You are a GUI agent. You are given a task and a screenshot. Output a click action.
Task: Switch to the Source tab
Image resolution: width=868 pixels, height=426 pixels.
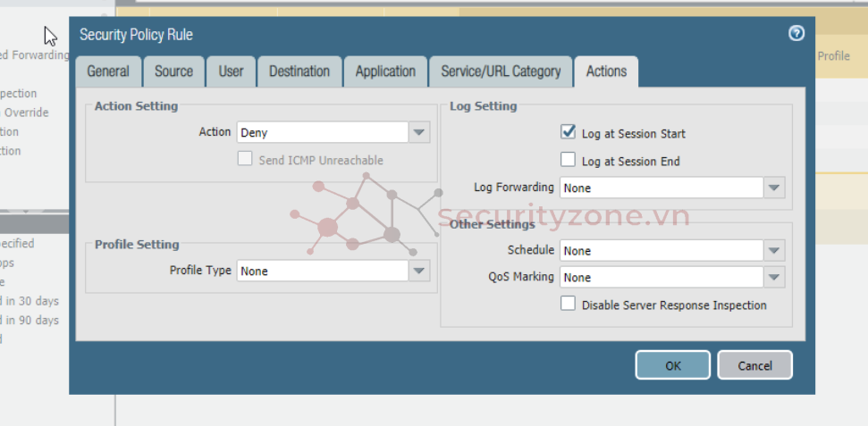coord(173,71)
